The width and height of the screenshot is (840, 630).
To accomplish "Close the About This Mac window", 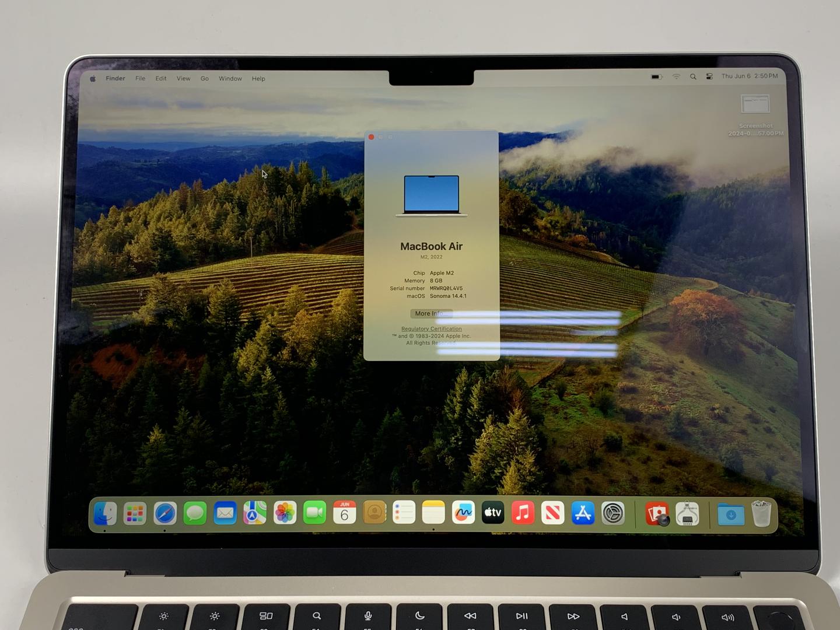I will pyautogui.click(x=372, y=137).
